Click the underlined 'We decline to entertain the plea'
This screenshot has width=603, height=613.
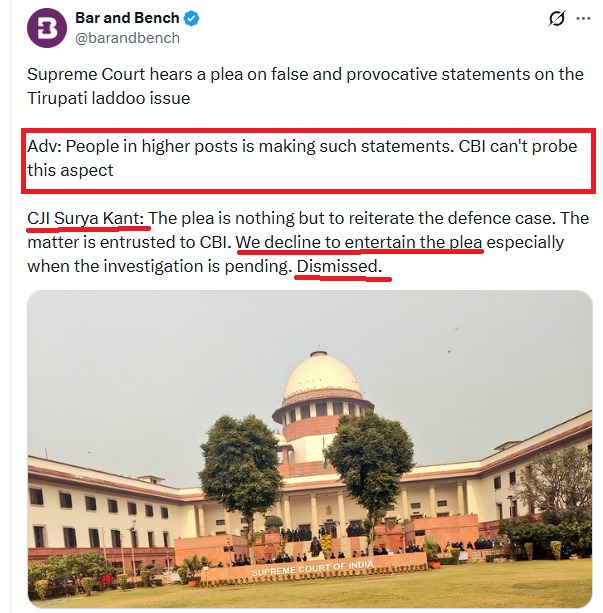pos(359,242)
